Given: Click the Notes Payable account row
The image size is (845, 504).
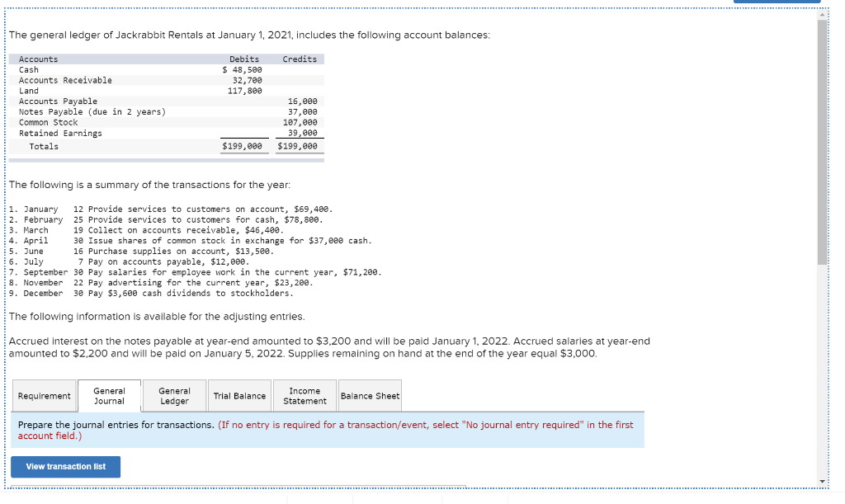Looking at the screenshot, I should click(x=91, y=111).
